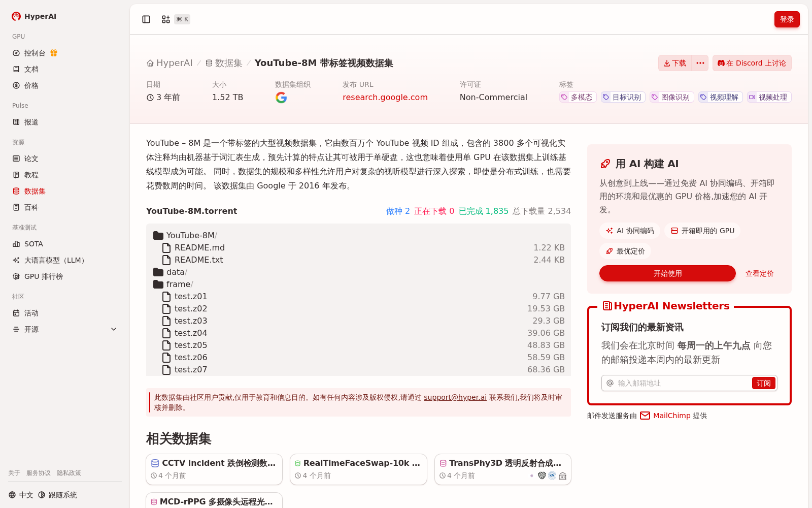Click the 订阅 subscribe button
Screen dimensions: 812x508
pos(763,383)
